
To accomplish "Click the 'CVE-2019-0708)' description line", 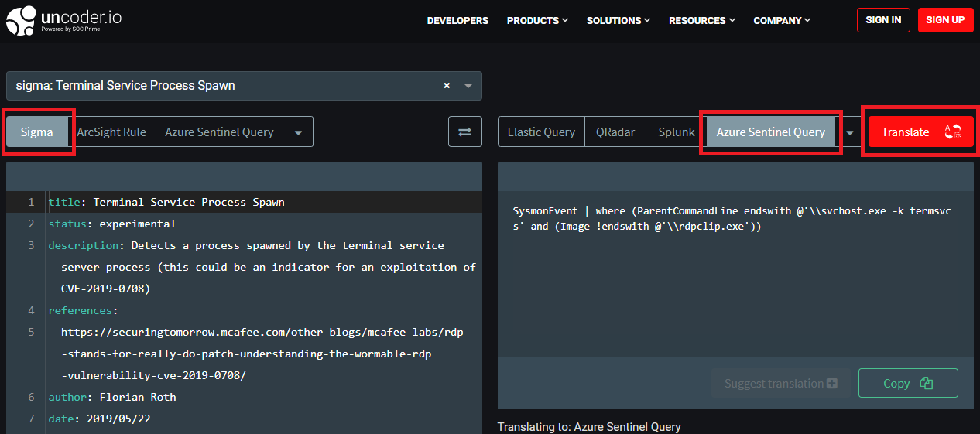I will coord(105,289).
